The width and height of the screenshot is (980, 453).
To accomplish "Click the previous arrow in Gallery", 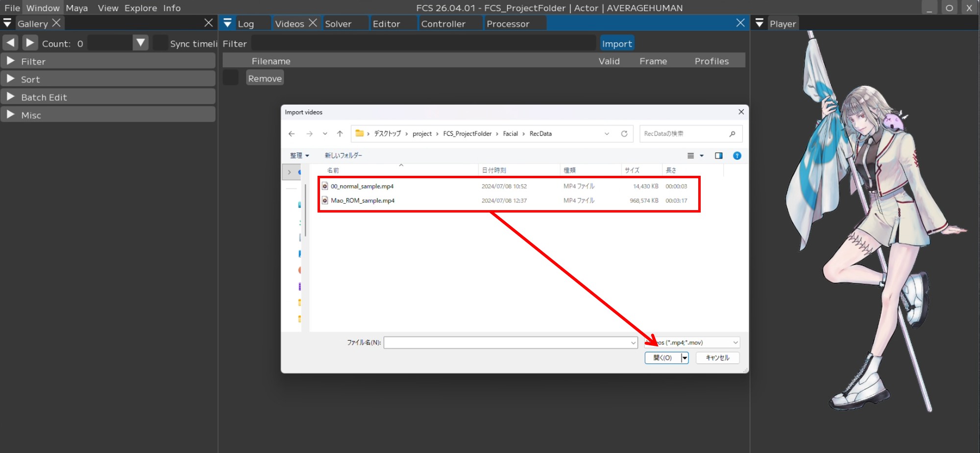I will point(10,43).
